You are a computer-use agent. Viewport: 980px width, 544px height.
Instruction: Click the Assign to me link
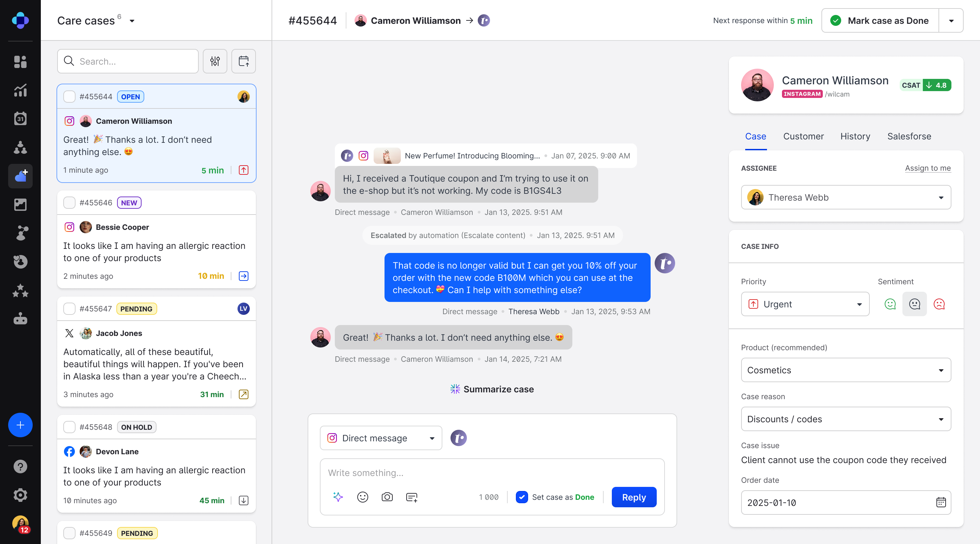[x=928, y=168]
